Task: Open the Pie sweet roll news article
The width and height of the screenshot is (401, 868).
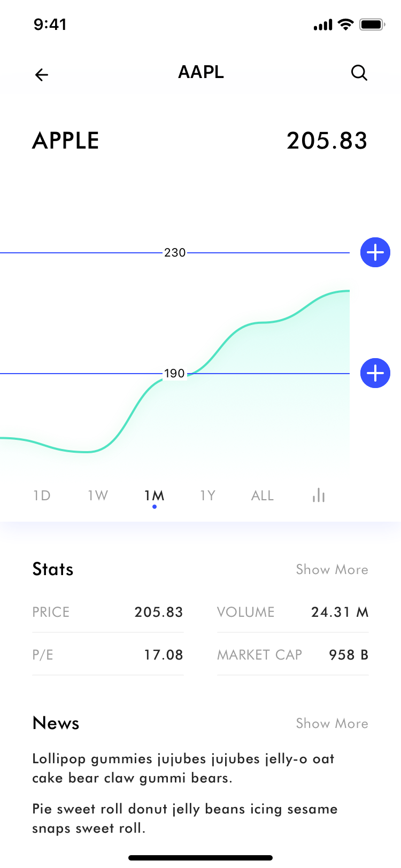Action: tap(184, 818)
